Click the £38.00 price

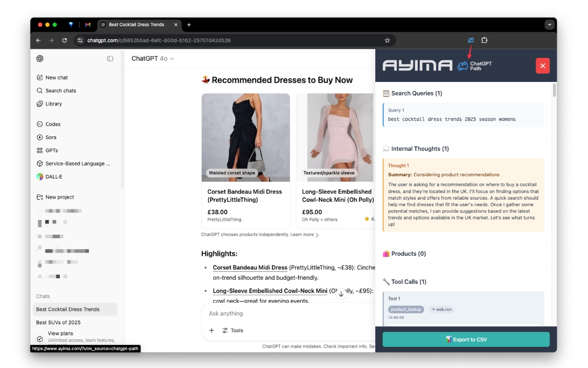pos(218,212)
